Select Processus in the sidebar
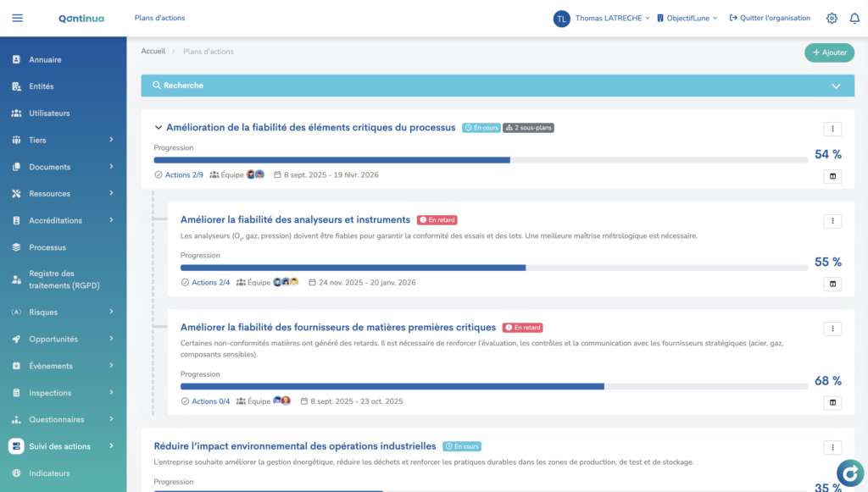The width and height of the screenshot is (868, 492). pyautogui.click(x=47, y=247)
